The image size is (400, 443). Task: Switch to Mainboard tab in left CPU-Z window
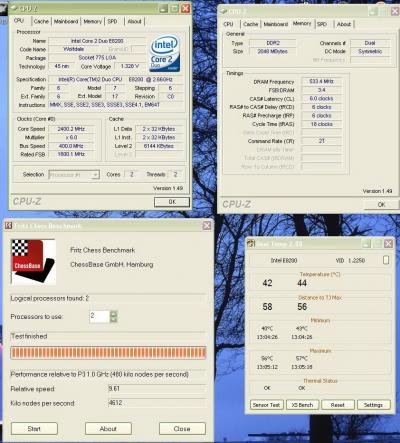coord(66,21)
